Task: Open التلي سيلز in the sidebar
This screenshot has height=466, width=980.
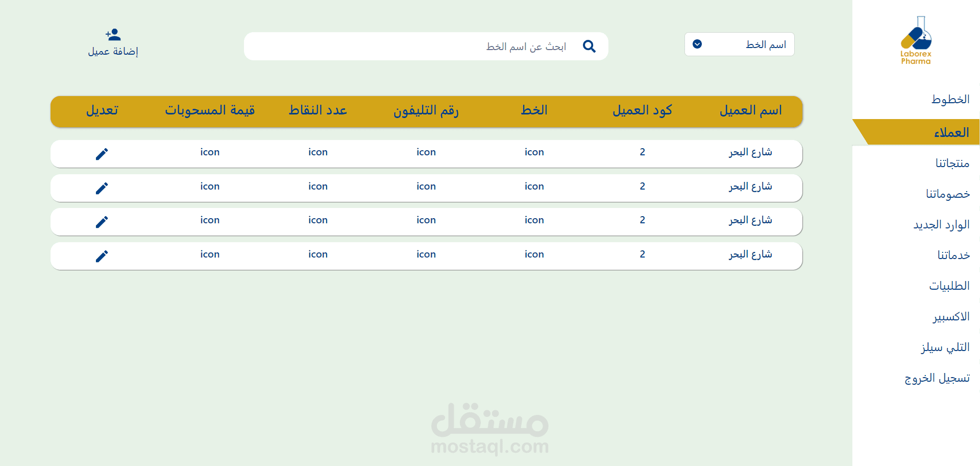Action: (945, 347)
